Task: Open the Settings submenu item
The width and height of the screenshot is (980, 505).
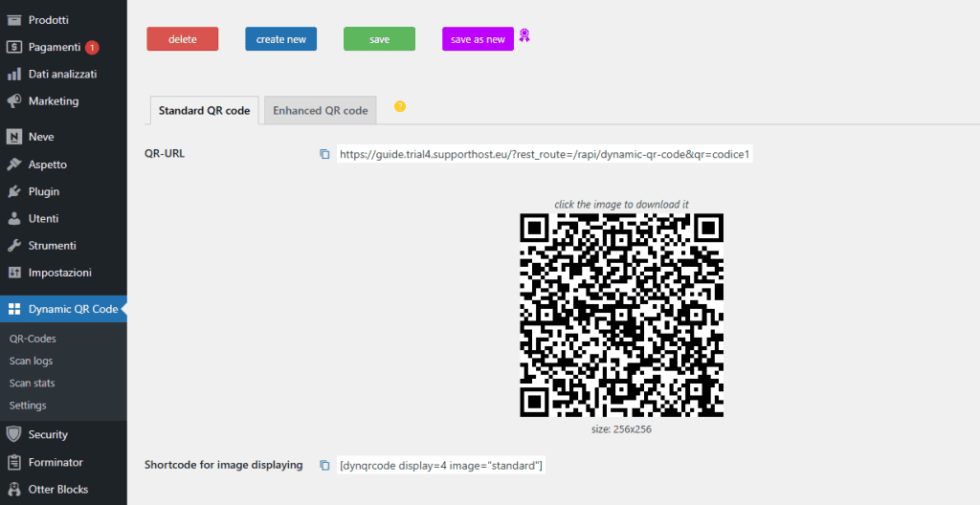Action: click(28, 405)
